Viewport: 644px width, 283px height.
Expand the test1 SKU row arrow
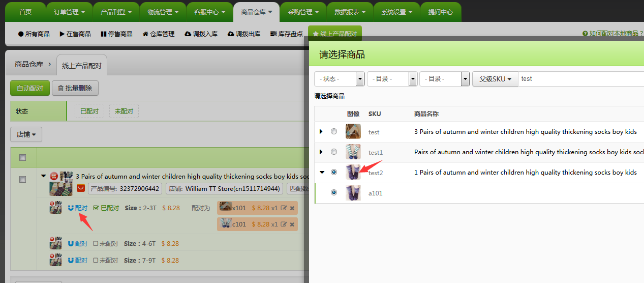[321, 152]
